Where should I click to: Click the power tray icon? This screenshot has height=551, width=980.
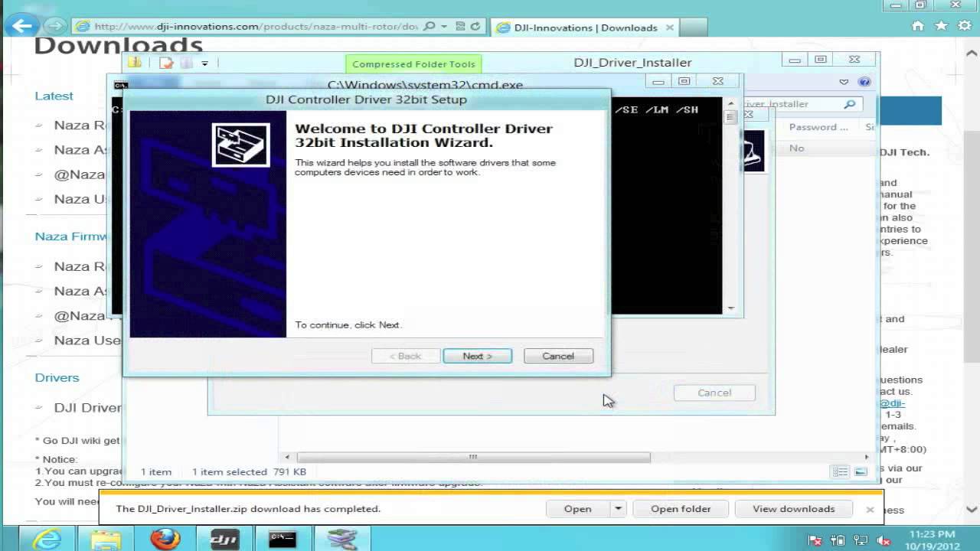(x=838, y=540)
